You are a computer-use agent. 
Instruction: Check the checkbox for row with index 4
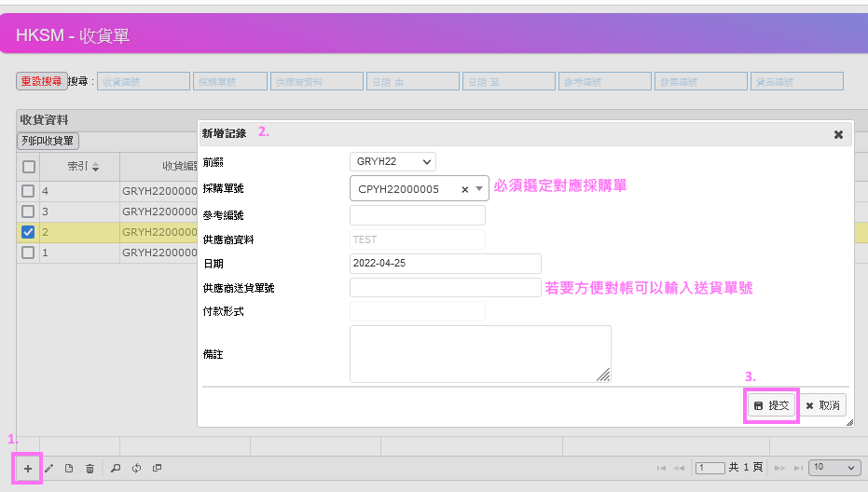click(x=29, y=191)
